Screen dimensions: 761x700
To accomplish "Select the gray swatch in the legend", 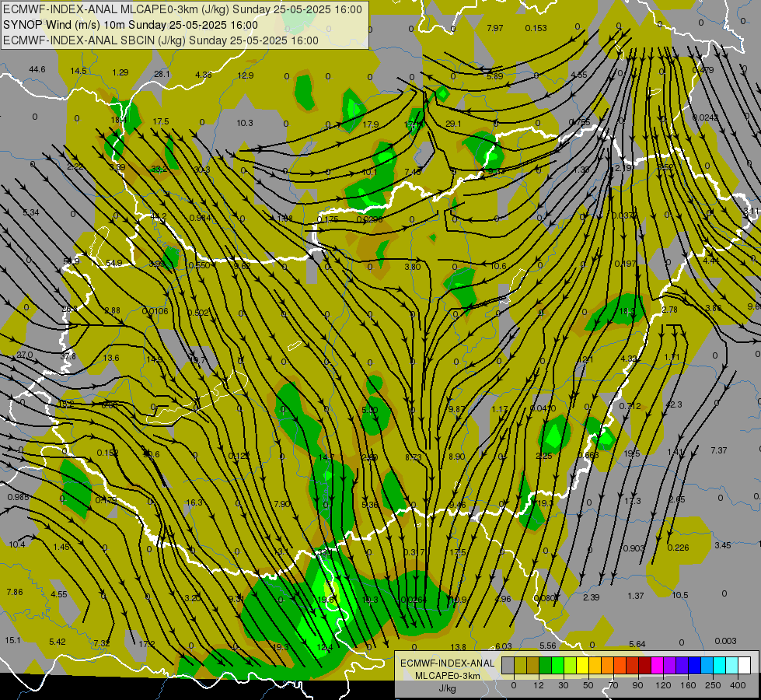I will (x=508, y=665).
